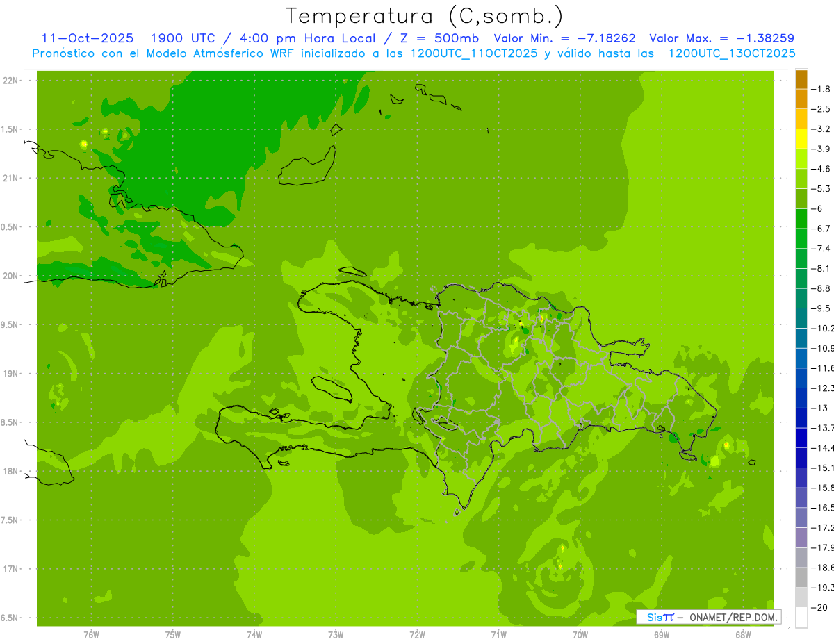Click the 72W longitude axis label
Screen dimensions: 834x644
(x=417, y=634)
